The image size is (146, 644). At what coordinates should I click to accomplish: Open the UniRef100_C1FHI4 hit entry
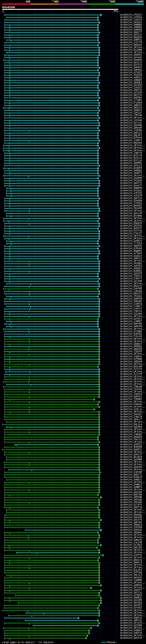[x=131, y=17]
